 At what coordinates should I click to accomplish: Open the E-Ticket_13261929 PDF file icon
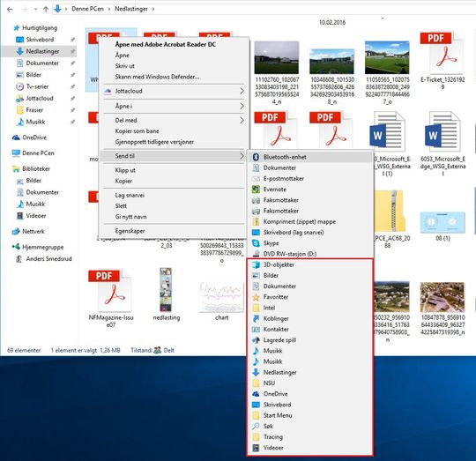tap(442, 53)
